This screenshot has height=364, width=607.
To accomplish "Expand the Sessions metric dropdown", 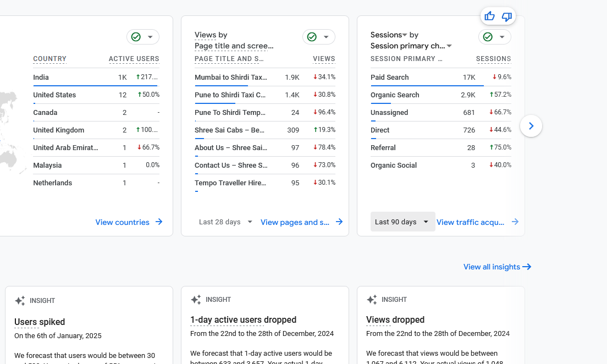I will [405, 35].
